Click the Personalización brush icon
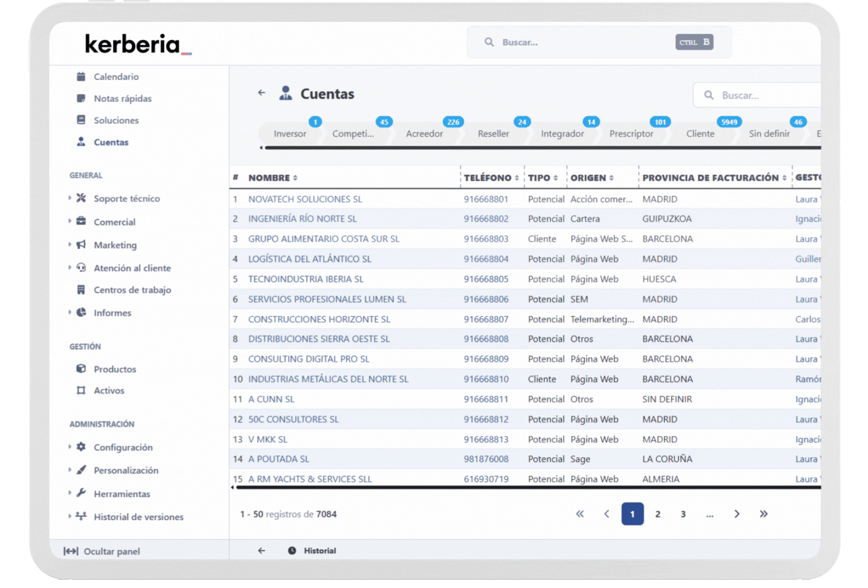Viewport: 868px width, 588px height. 81,470
